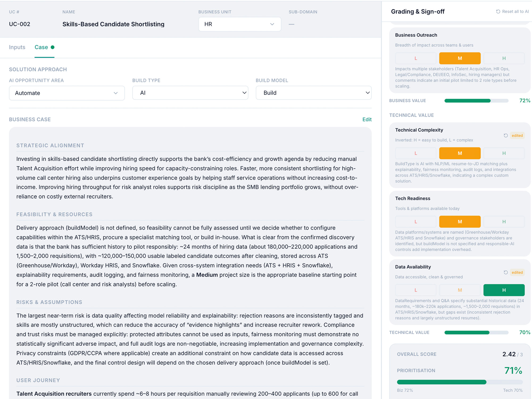Click the green dot on the Case tab

53,47
